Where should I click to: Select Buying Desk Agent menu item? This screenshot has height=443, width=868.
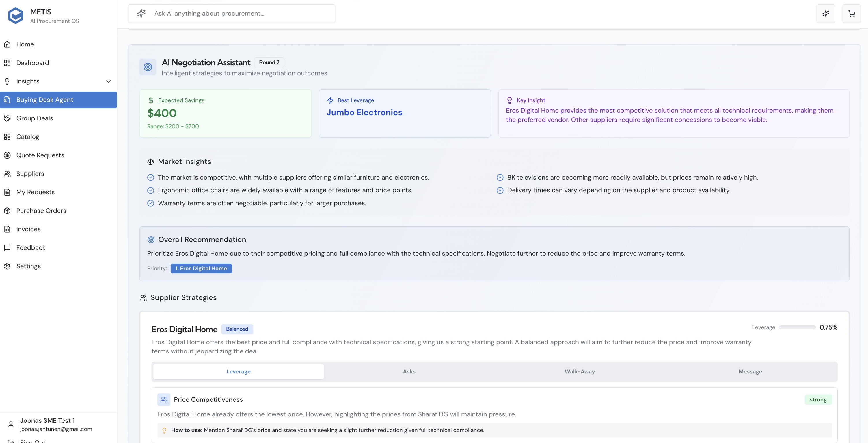point(59,100)
